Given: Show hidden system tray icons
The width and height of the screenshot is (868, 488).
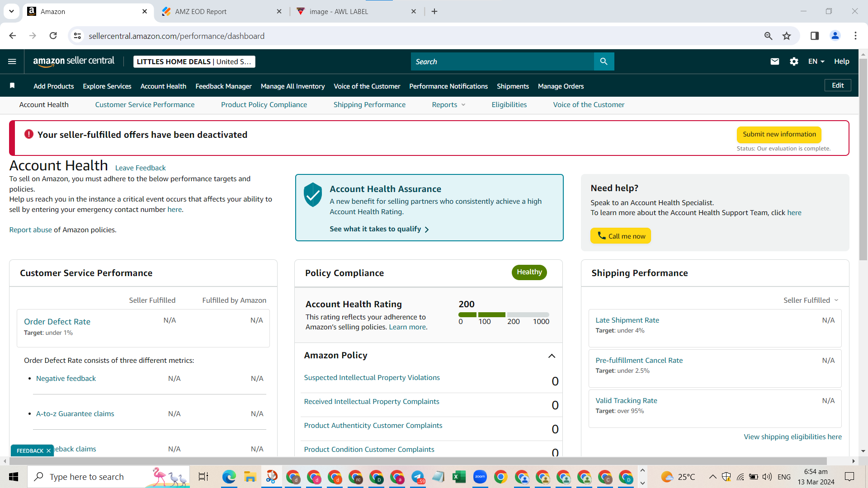Looking at the screenshot, I should coord(712,477).
